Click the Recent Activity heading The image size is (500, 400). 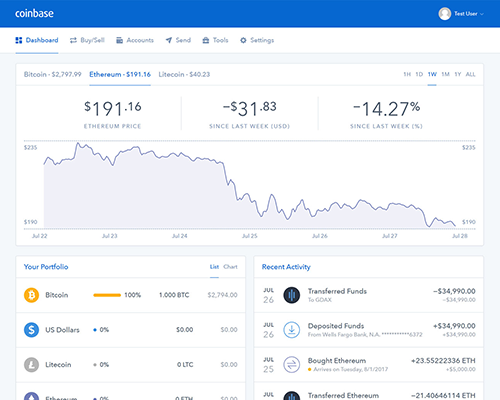(x=286, y=267)
